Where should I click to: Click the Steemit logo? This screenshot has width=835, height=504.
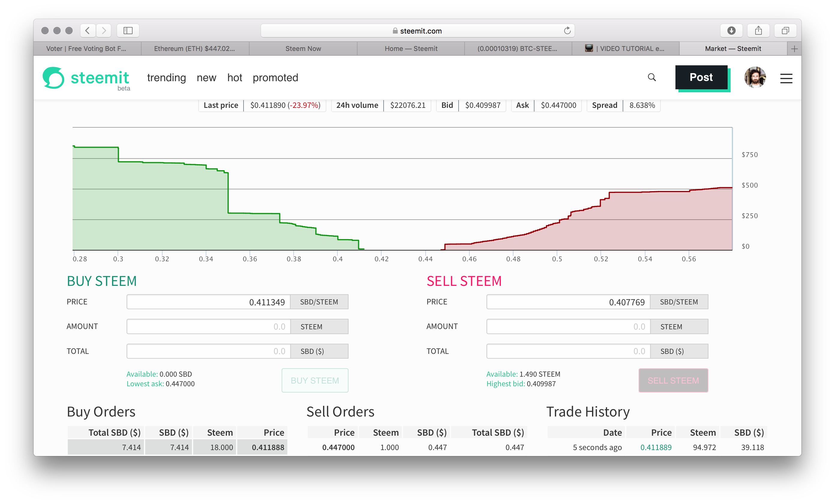pos(86,78)
